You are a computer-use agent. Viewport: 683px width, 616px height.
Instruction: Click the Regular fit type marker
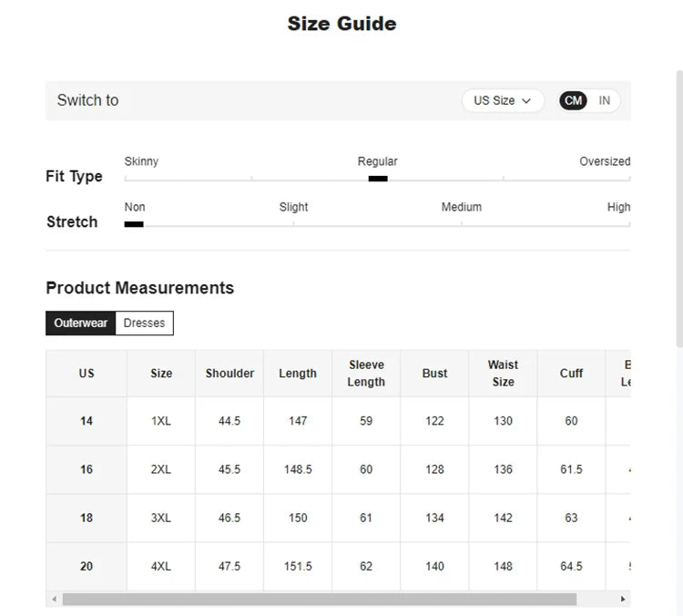point(378,179)
